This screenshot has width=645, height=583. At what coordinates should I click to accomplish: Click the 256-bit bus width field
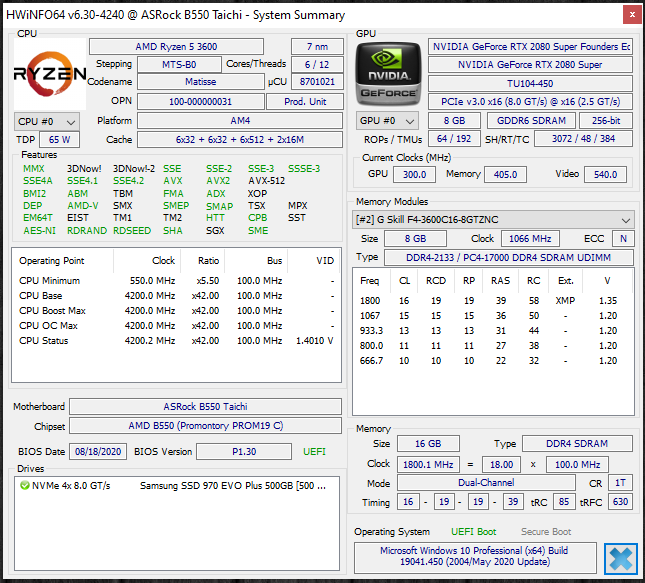coord(606,121)
